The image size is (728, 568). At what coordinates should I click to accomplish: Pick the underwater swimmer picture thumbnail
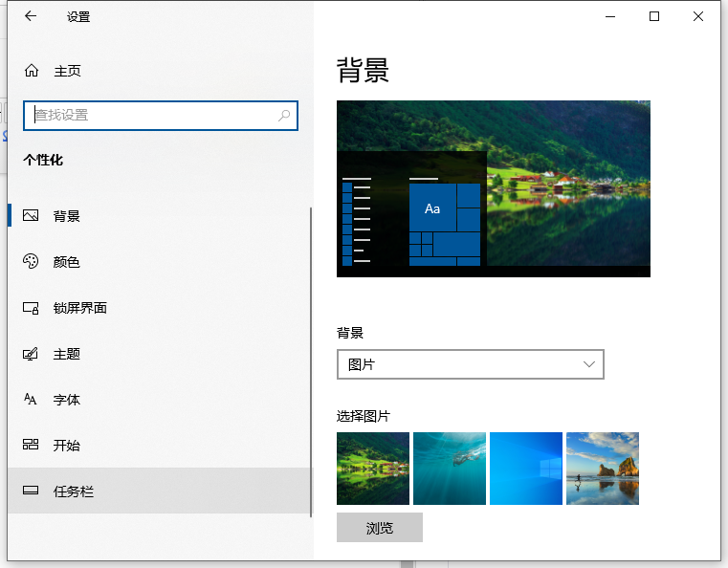click(450, 469)
